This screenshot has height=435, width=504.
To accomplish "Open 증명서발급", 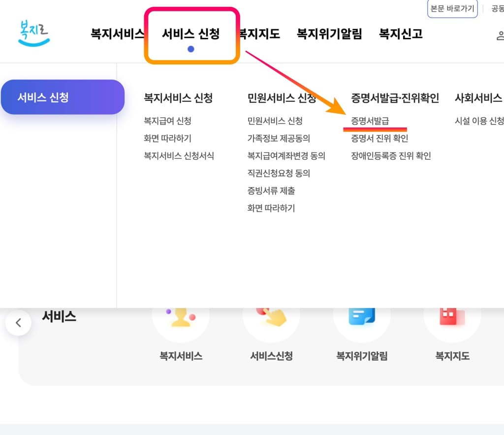I will coord(370,121).
